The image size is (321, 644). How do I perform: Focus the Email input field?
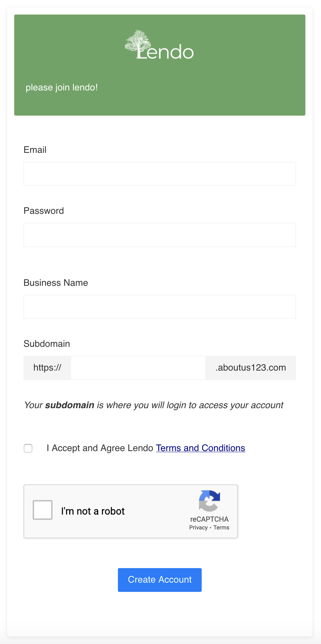tap(160, 174)
